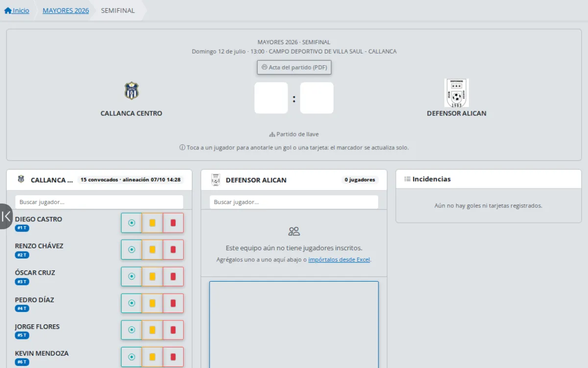Viewport: 588px width, 368px height.
Task: Focus the Defensor Alican player search field
Action: pyautogui.click(x=294, y=202)
